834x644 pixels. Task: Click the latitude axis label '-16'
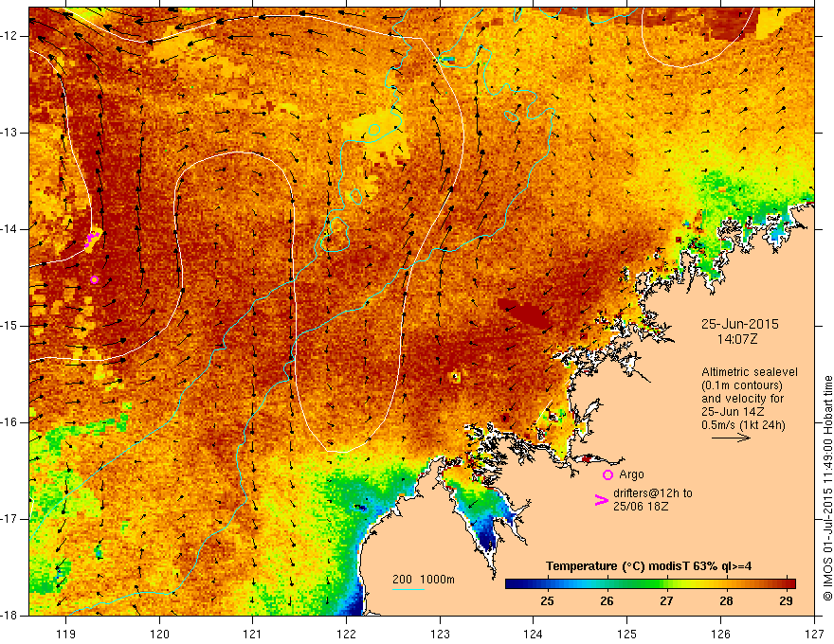click(9, 422)
